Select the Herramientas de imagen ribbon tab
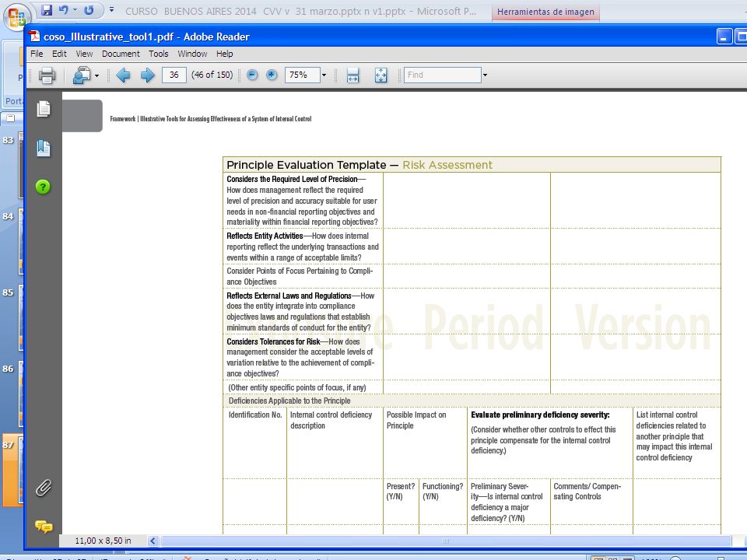 coord(545,12)
